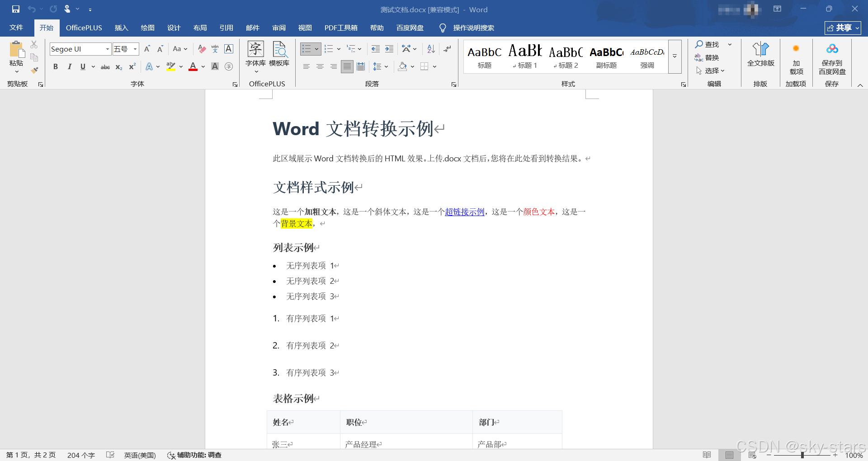
Task: Follow the 超链接示例 hyperlink
Action: tap(464, 212)
